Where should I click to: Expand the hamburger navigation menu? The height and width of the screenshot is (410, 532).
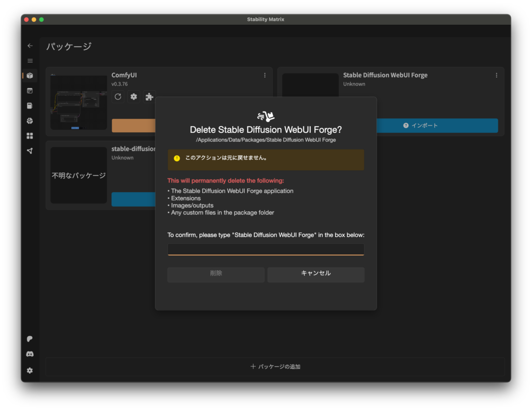30,61
